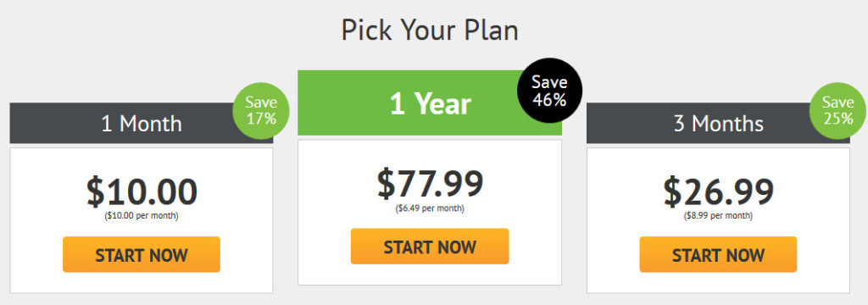The image size is (868, 305).
Task: Click the 1 Year title text
Action: [x=430, y=104]
